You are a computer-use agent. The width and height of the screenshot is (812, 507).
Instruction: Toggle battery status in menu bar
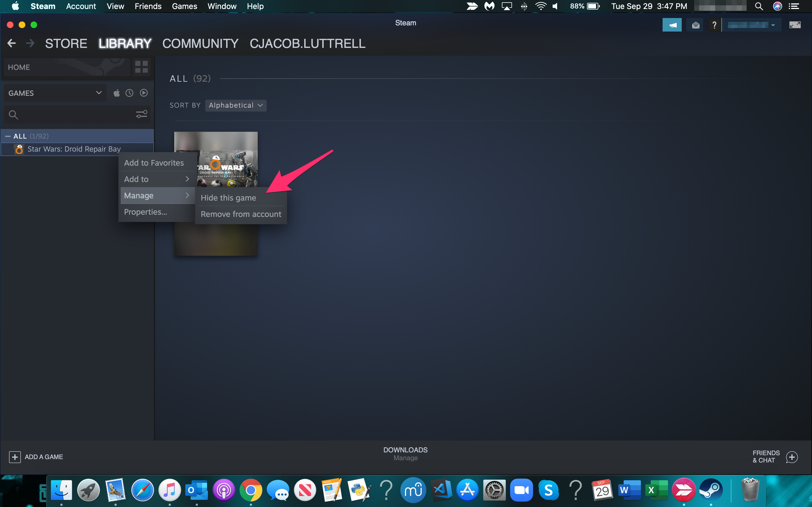(x=593, y=6)
